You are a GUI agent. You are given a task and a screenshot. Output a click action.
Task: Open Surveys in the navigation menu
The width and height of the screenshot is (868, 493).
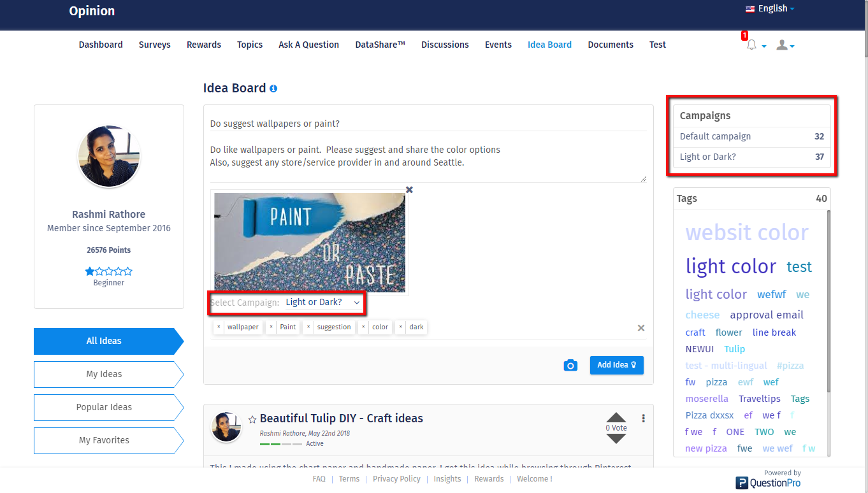click(155, 45)
